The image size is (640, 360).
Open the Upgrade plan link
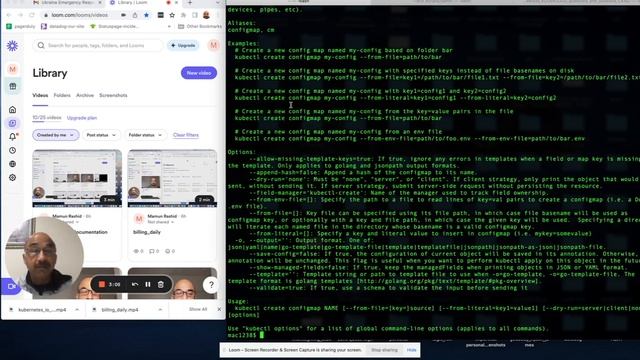tap(82, 118)
